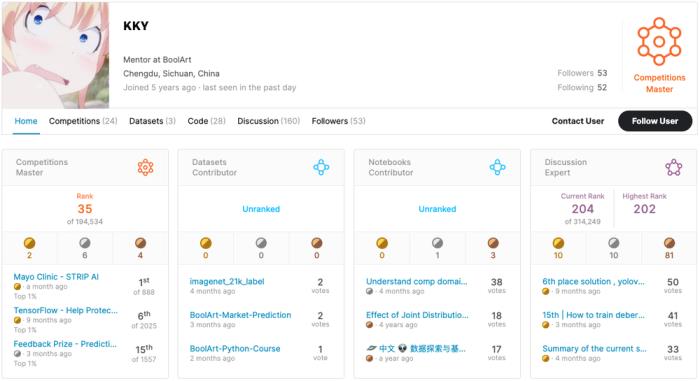This screenshot has height=381, width=700.
Task: Click the large Competitions Master tier icon
Action: click(659, 42)
